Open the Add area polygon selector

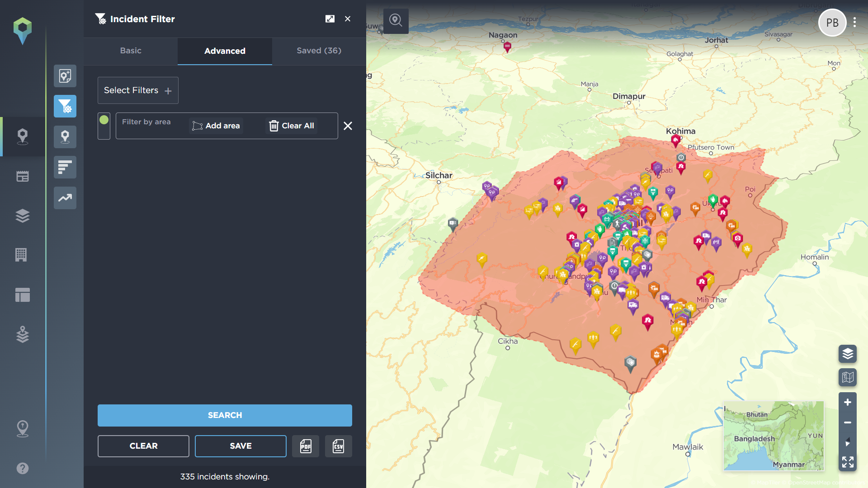(x=215, y=126)
